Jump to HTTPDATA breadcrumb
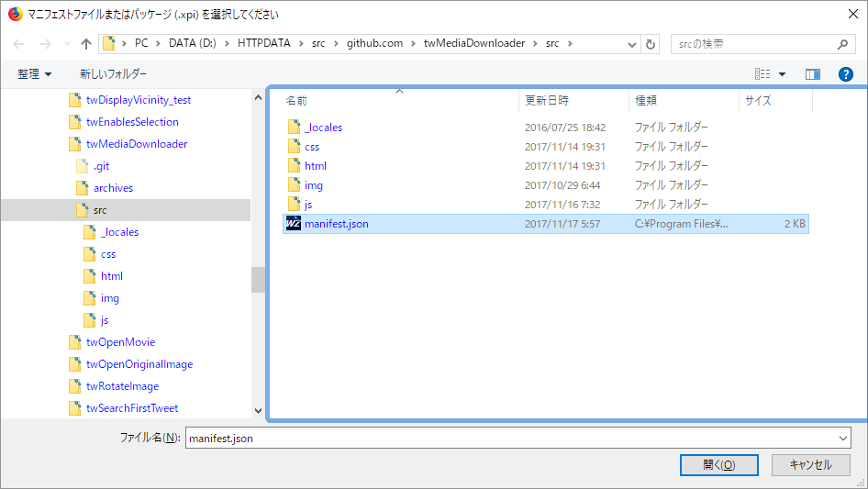This screenshot has height=489, width=868. [264, 43]
